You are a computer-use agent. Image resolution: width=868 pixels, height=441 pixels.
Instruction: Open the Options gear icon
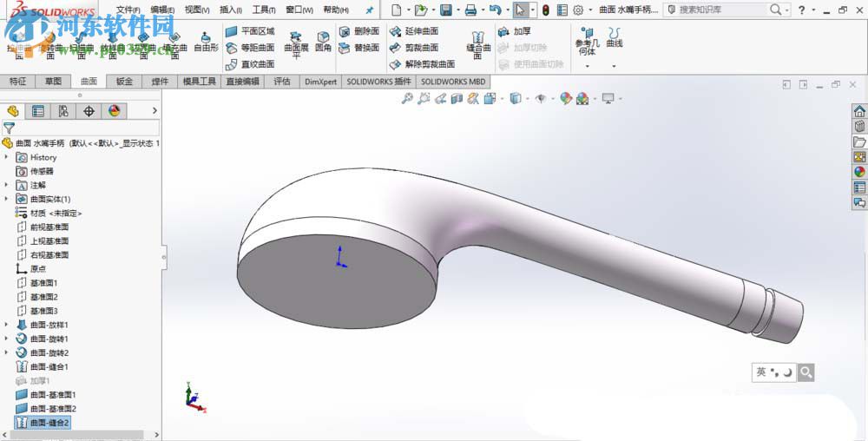coord(578,10)
